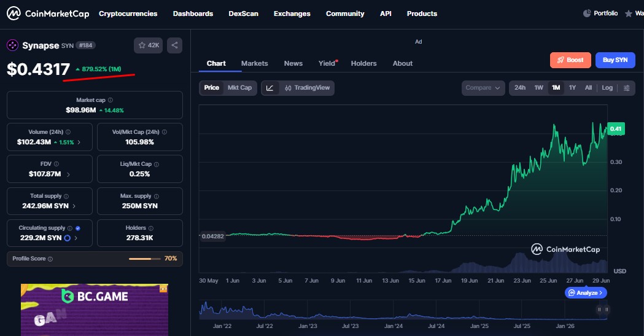The height and width of the screenshot is (336, 644).
Task: Select the line chart type icon
Action: tap(270, 88)
